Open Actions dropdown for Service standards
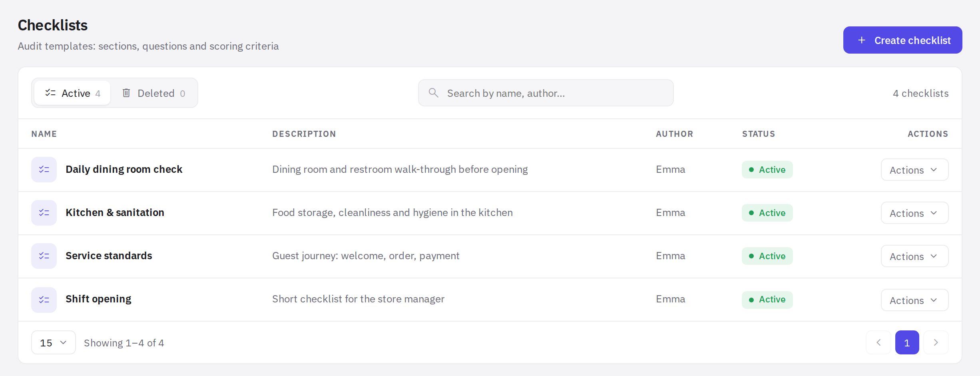 click(914, 256)
